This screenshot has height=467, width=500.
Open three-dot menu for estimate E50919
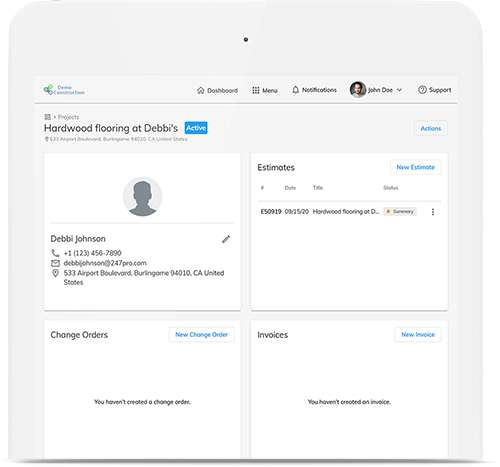[433, 212]
